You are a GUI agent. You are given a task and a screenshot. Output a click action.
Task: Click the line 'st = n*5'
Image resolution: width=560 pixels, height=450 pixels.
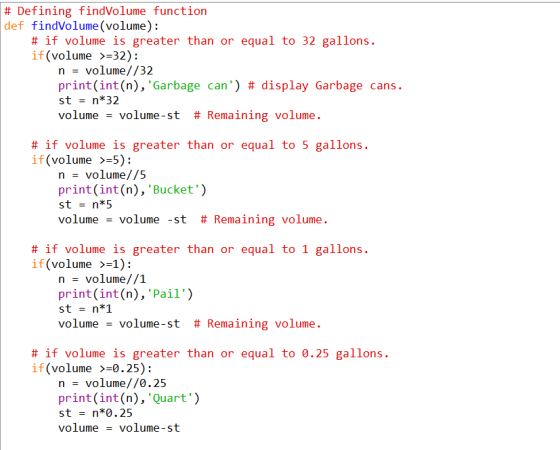(85, 205)
